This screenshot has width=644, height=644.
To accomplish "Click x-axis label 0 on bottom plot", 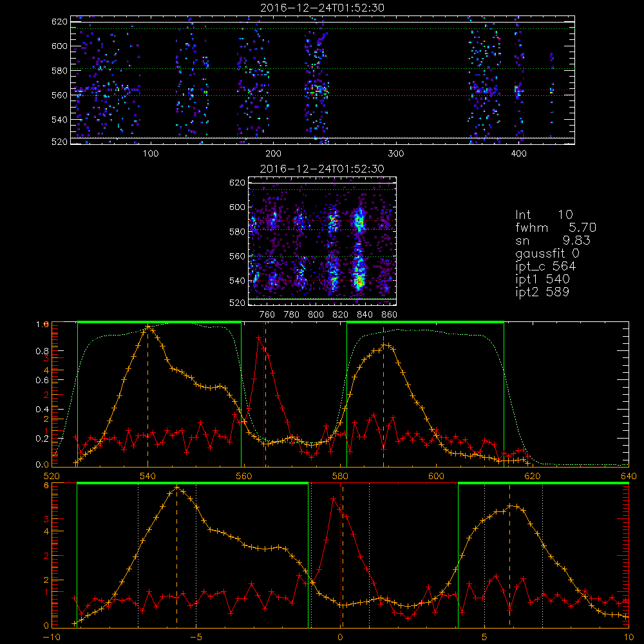I will 340,638.
